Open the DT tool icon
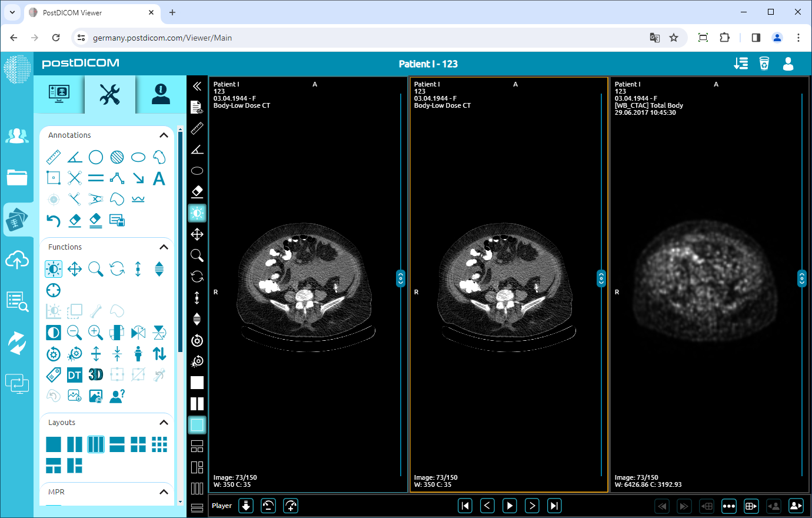This screenshot has width=812, height=518. click(75, 375)
